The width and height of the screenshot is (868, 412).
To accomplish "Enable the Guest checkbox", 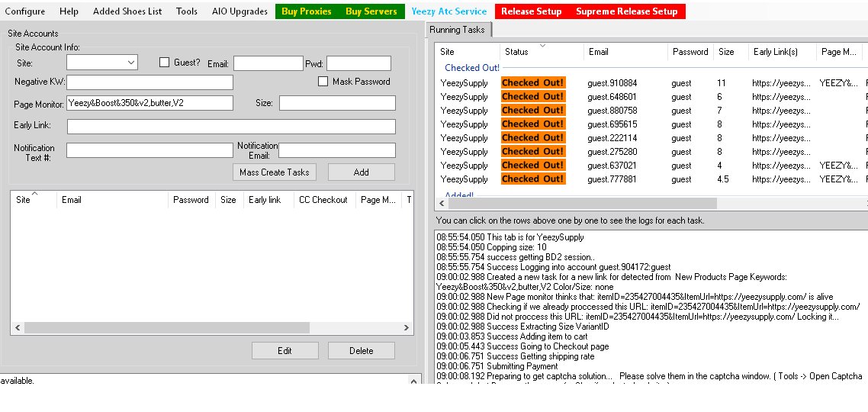I will 164,63.
